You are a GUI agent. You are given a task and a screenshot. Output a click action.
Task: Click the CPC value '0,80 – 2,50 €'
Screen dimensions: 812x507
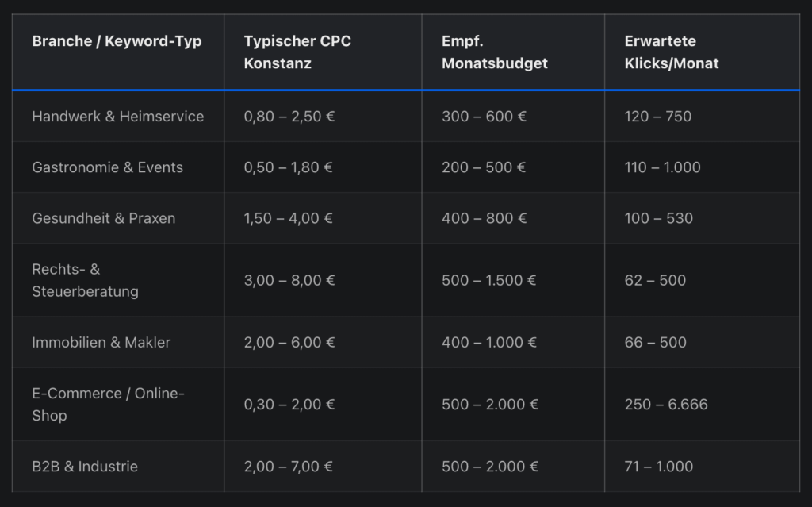[x=289, y=116]
